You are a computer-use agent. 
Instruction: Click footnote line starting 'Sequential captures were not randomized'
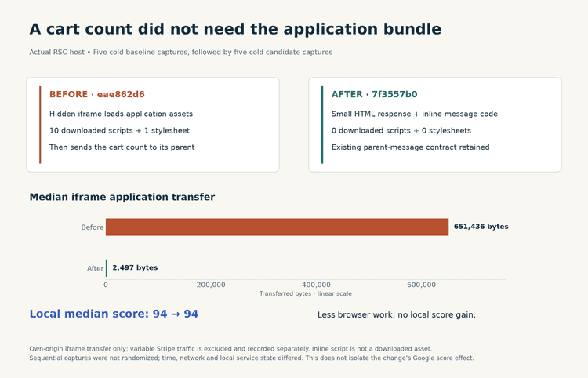(252, 358)
